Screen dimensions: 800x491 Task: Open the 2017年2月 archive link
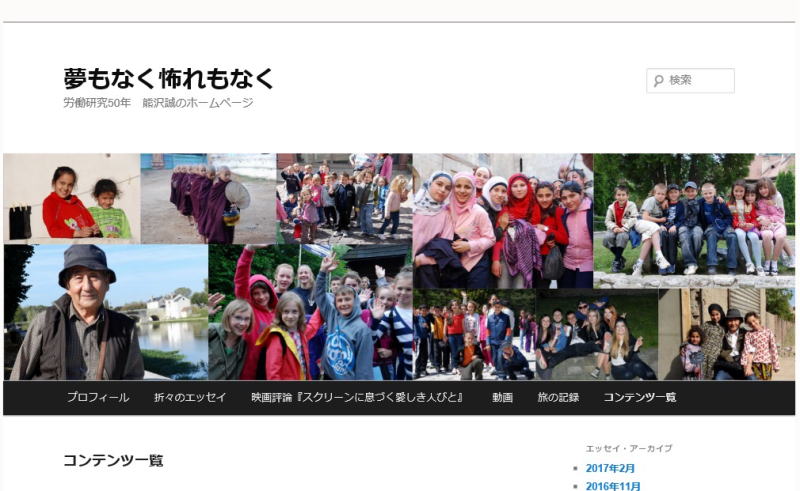click(610, 468)
